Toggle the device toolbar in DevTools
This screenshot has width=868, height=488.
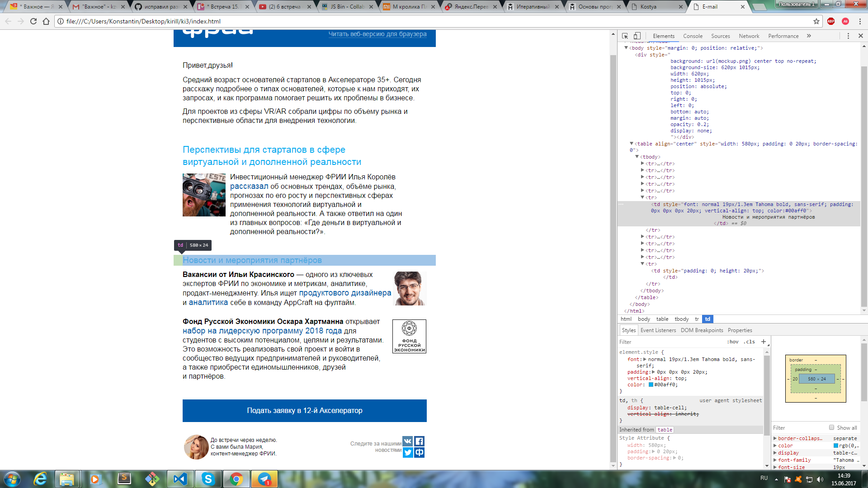(x=637, y=36)
